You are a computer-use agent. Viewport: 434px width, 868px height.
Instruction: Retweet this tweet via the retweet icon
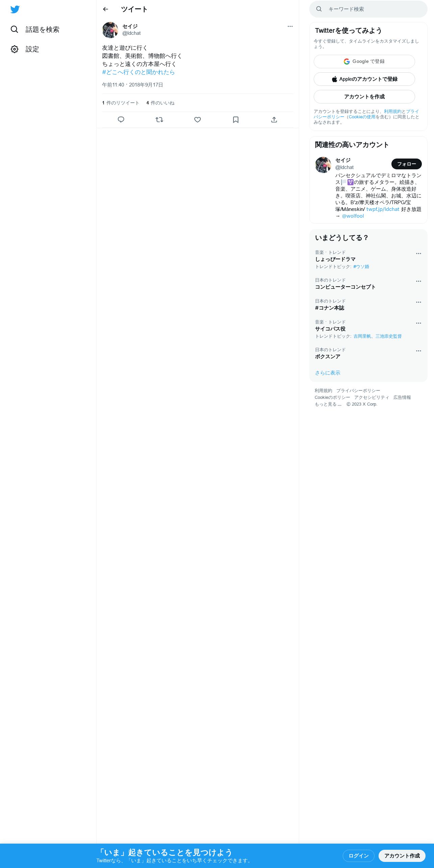(x=159, y=120)
